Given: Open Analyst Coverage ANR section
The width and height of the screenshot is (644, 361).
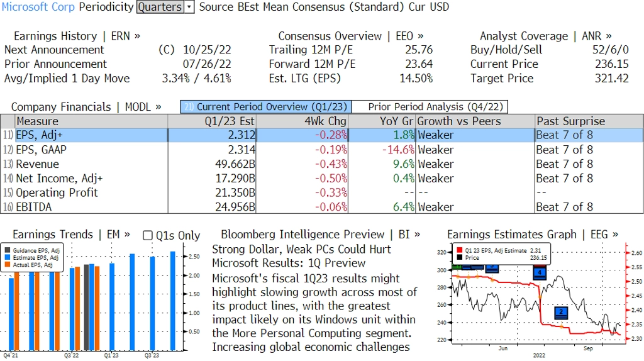Looking at the screenshot, I should point(546,36).
